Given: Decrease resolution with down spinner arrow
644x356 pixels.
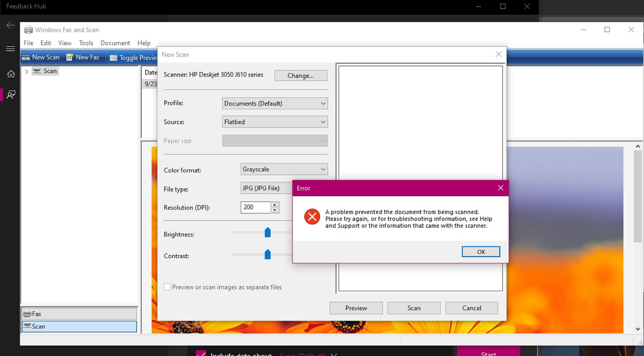Looking at the screenshot, I should pos(274,210).
